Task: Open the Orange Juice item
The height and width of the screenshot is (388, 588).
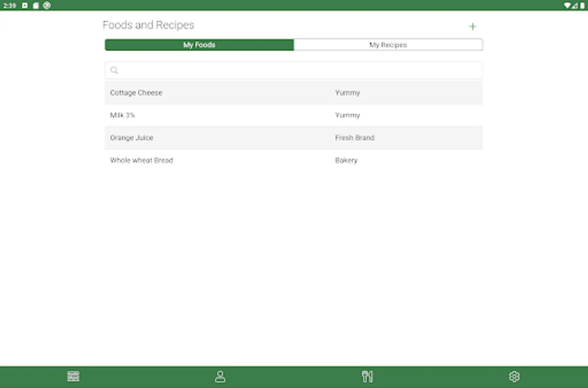Action: [132, 138]
